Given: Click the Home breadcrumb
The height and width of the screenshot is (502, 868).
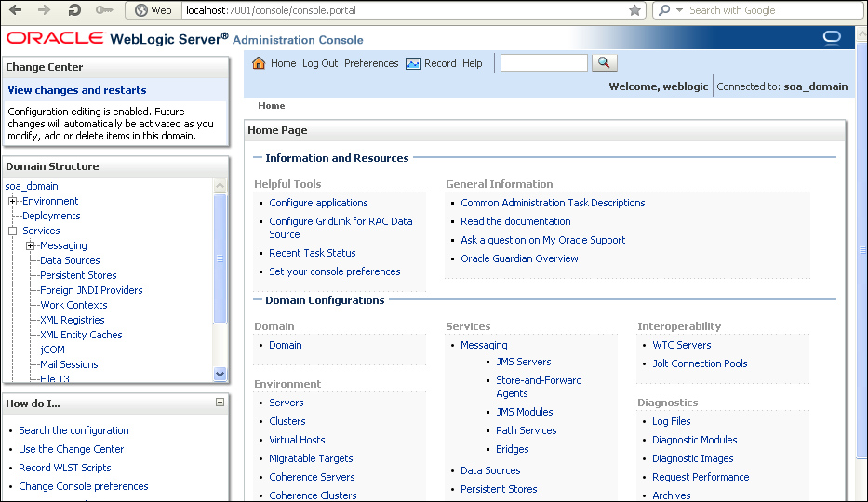Looking at the screenshot, I should point(272,106).
